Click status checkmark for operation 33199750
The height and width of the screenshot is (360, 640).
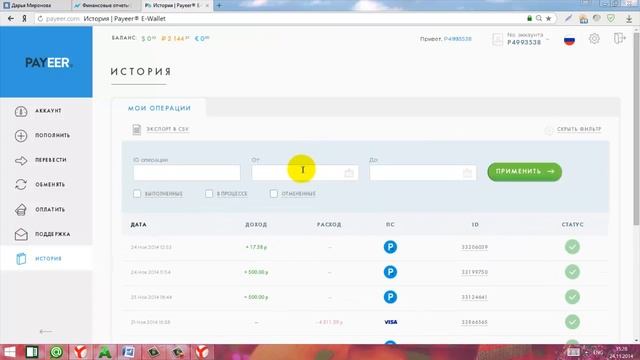(x=572, y=272)
